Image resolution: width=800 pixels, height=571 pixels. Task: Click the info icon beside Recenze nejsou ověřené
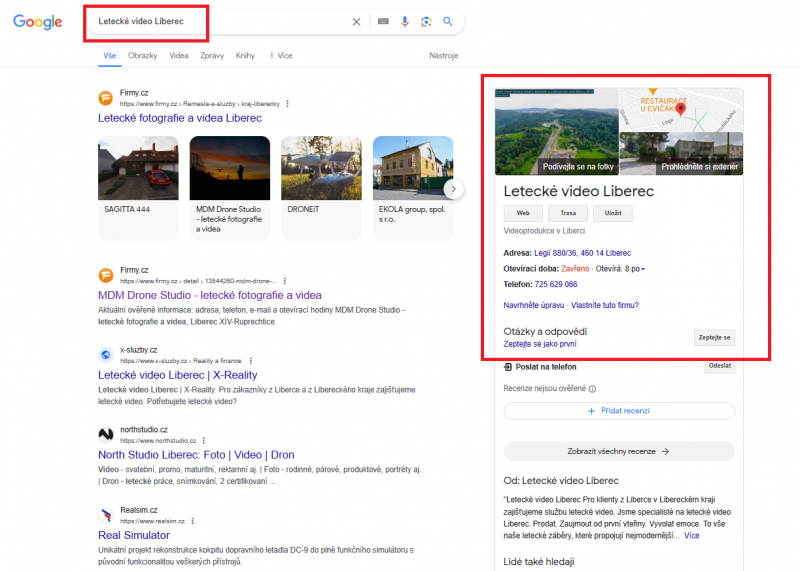[592, 389]
